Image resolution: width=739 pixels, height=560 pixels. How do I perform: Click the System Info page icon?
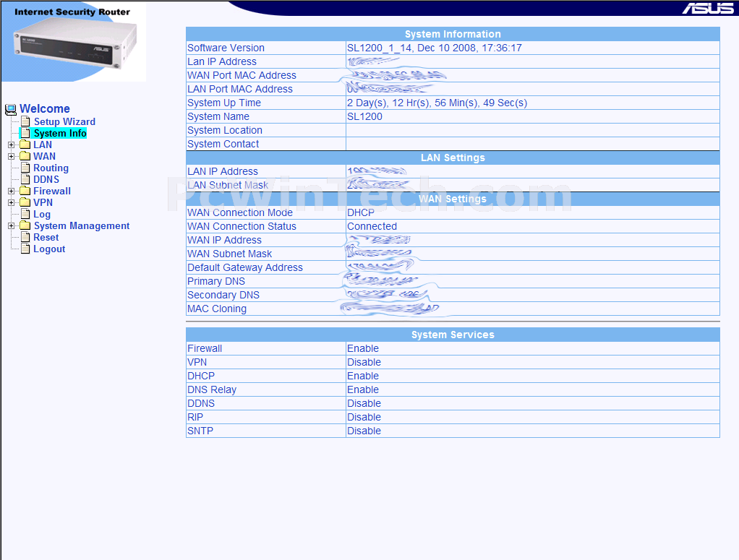[25, 133]
